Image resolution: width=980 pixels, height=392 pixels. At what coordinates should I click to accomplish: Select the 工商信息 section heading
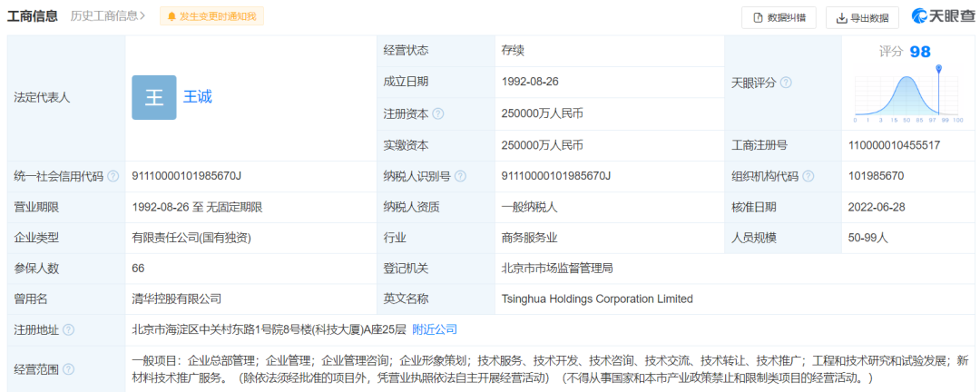pyautogui.click(x=33, y=16)
